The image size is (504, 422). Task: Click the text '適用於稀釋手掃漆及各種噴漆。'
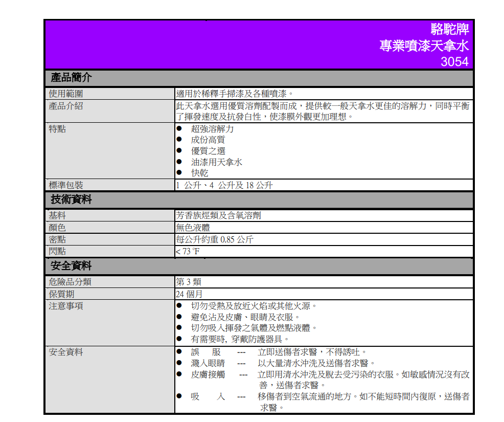[235, 94]
